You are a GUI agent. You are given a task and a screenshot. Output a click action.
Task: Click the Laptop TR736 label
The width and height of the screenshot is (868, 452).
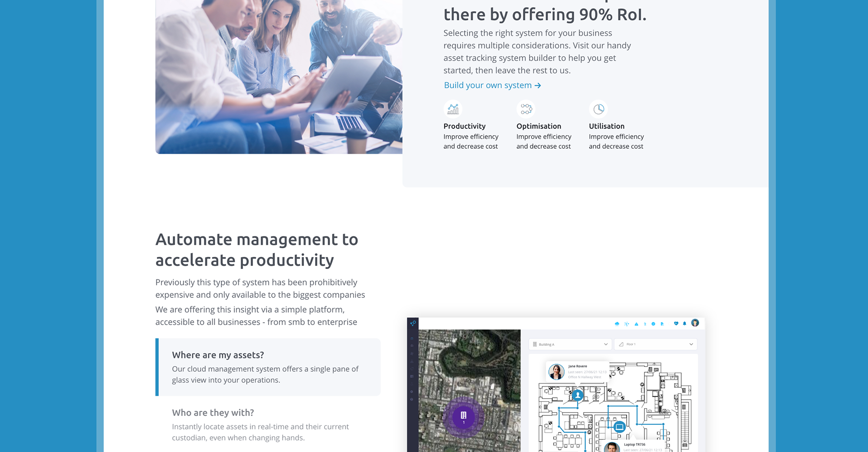click(635, 444)
